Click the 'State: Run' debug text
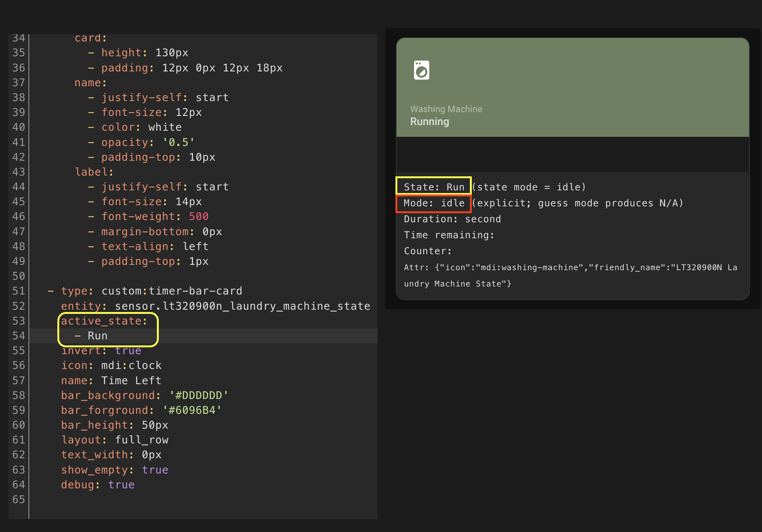Viewport: 762px width, 532px height. click(x=434, y=187)
